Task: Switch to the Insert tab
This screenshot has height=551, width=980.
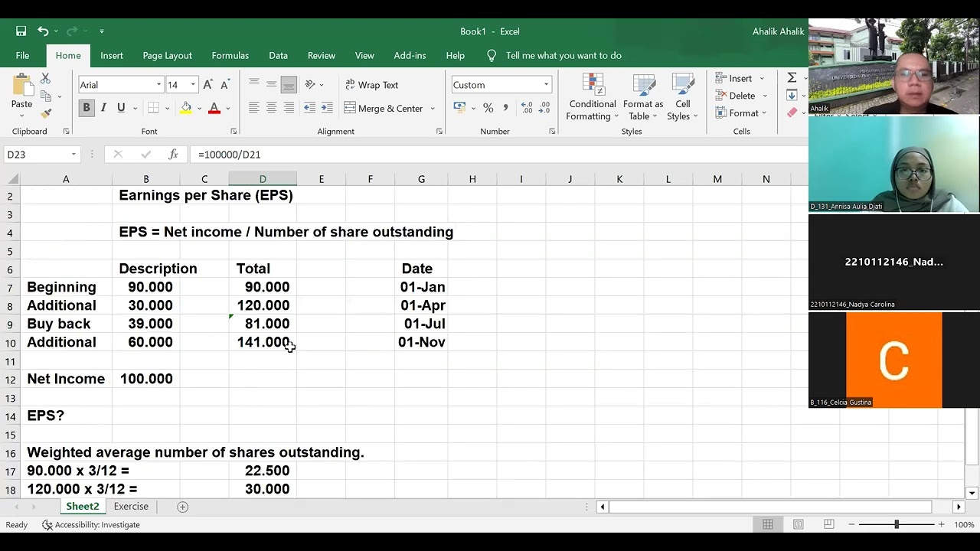Action: click(111, 55)
